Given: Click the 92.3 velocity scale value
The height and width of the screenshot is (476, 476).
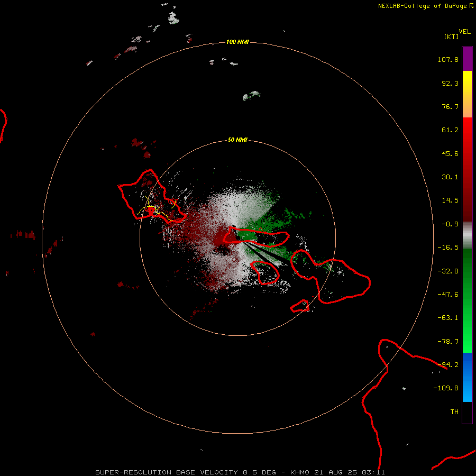Looking at the screenshot, I should 450,83.
